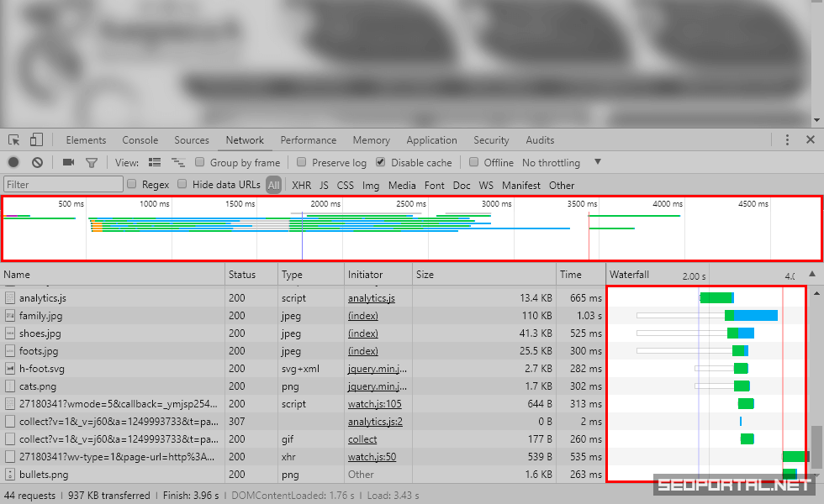Activate the inspect element picker icon

[x=14, y=140]
